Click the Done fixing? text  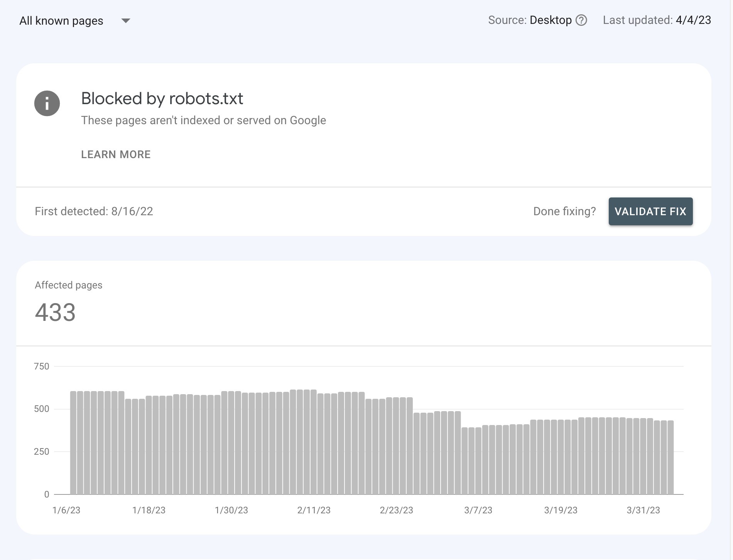click(x=564, y=211)
